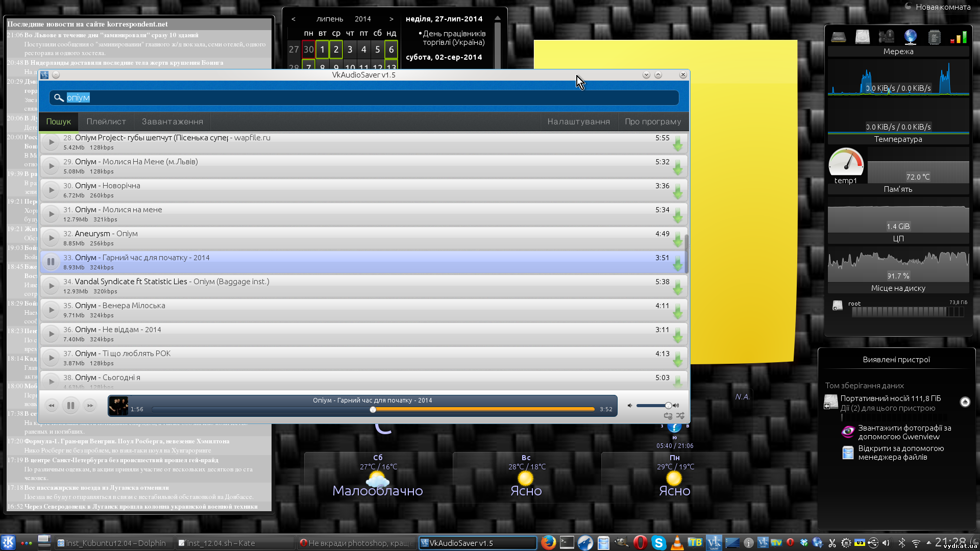Open the terminal from the panel

[x=567, y=542]
